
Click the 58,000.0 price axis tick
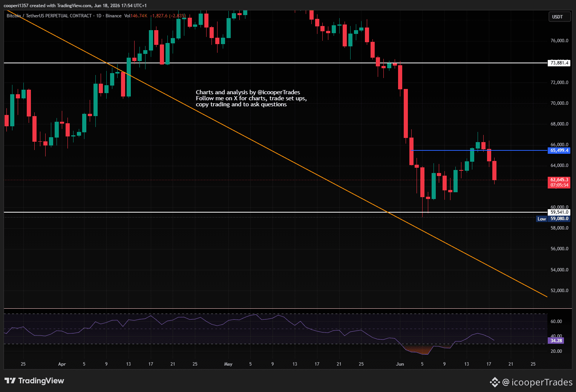pyautogui.click(x=559, y=228)
